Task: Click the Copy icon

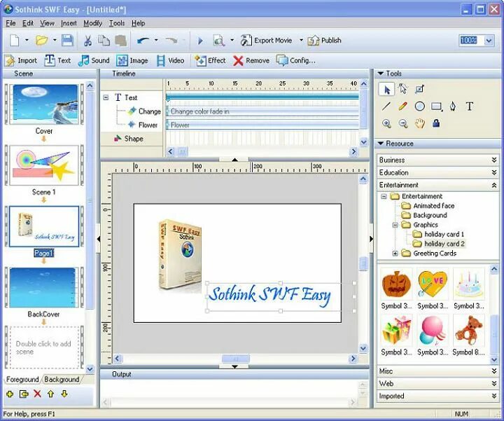Action: coord(104,41)
